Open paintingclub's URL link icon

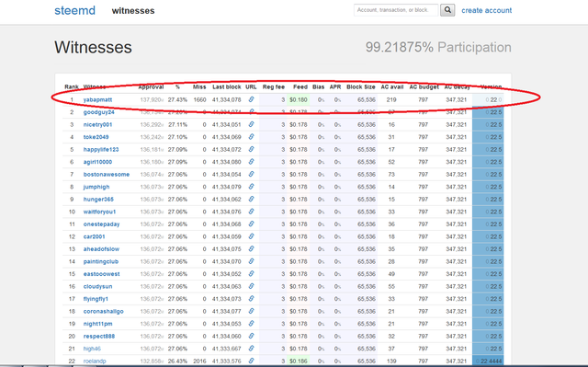(x=251, y=261)
